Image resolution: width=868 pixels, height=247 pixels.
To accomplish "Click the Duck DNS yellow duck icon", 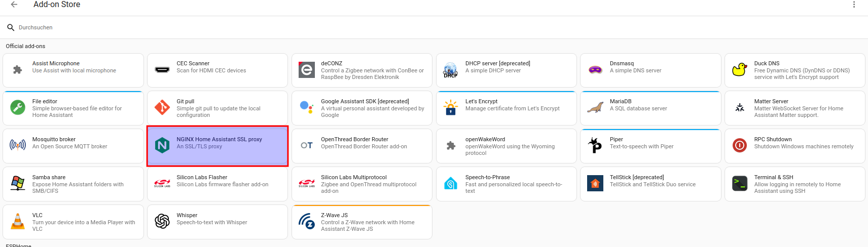I will click(740, 70).
